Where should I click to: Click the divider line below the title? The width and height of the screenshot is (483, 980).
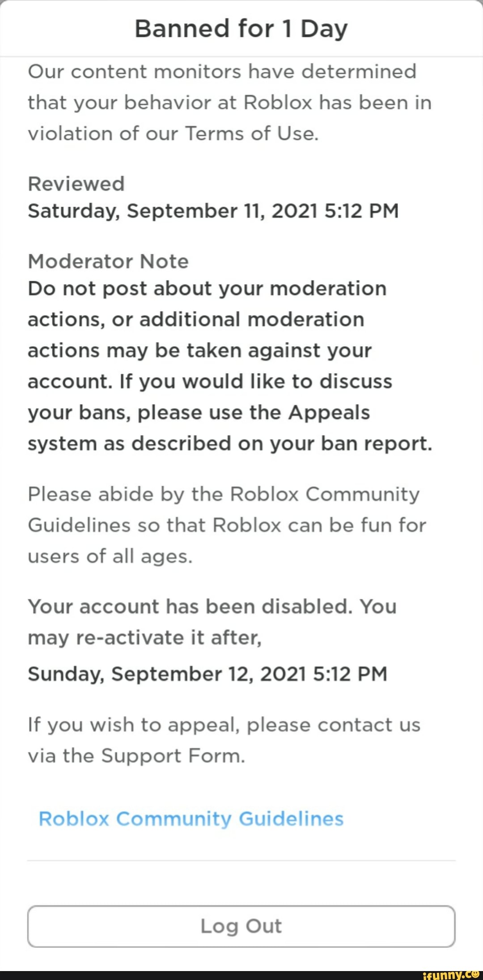point(241,57)
